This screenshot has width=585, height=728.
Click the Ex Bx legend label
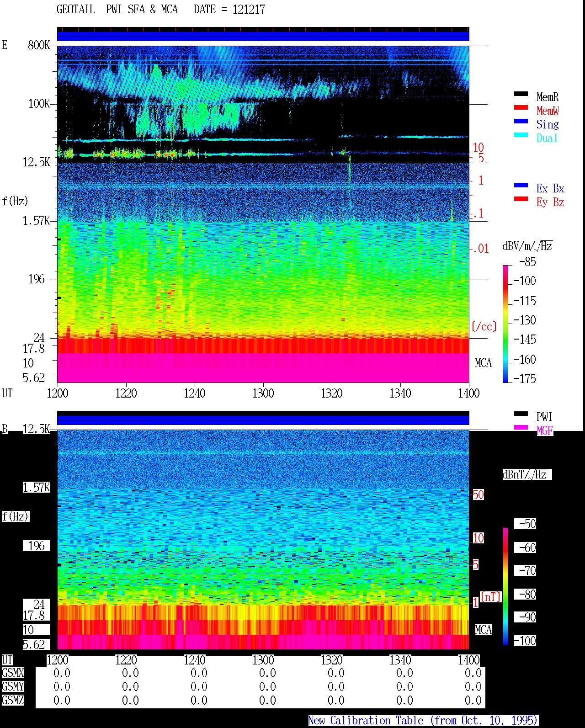pos(550,188)
